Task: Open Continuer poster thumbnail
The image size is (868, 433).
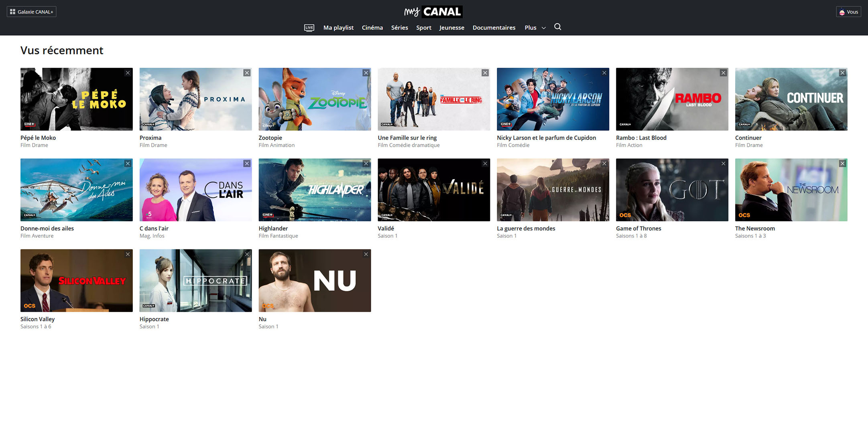Action: 791,99
